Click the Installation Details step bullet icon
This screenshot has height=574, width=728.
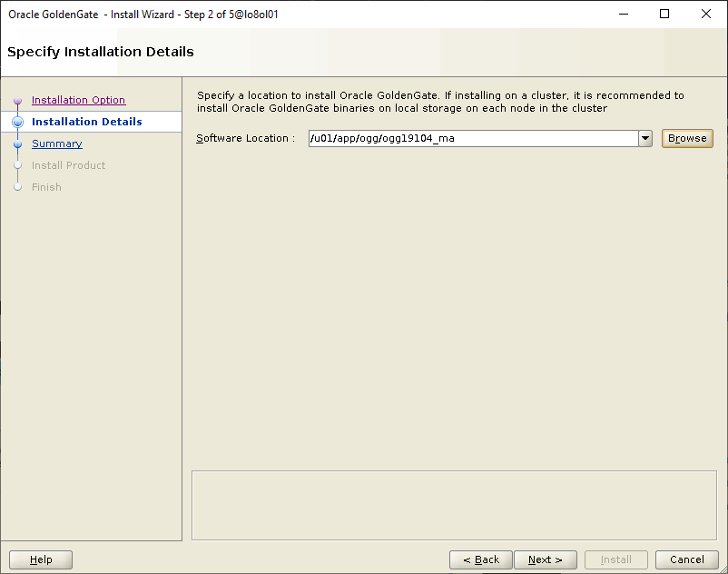click(x=17, y=123)
